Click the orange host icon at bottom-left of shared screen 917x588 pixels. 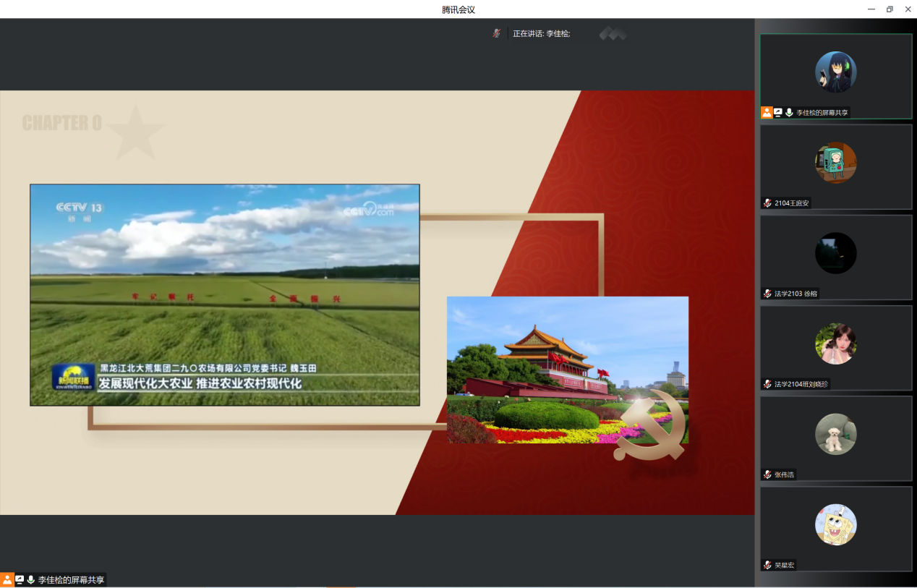click(x=7, y=580)
